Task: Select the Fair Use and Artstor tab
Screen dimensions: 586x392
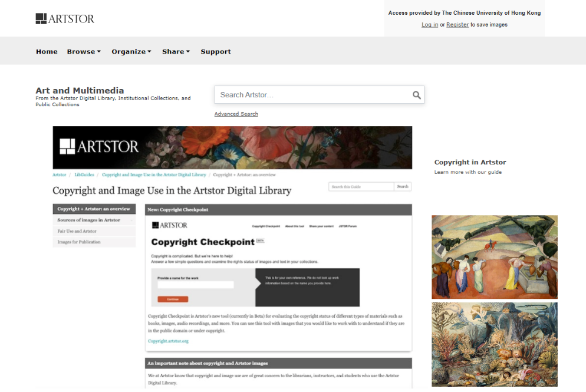Action: click(94, 231)
